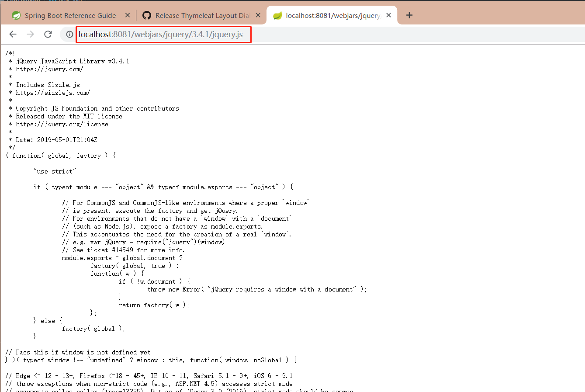Click '// e.g. var jQuery = require("jquery")(window);' line

click(145, 242)
